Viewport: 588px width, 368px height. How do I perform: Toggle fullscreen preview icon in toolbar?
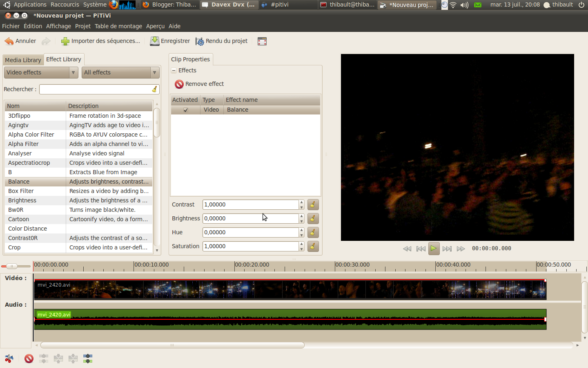tap(262, 41)
